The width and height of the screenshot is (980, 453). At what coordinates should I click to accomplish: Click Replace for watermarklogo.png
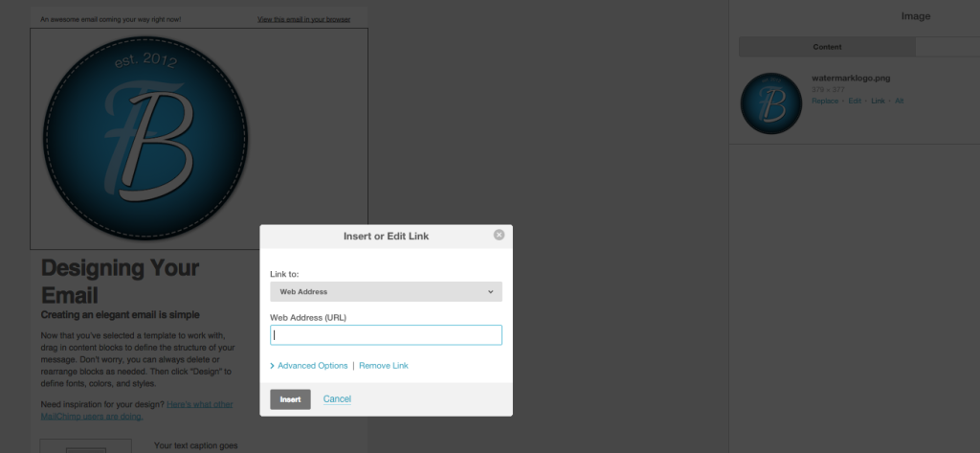pos(824,101)
